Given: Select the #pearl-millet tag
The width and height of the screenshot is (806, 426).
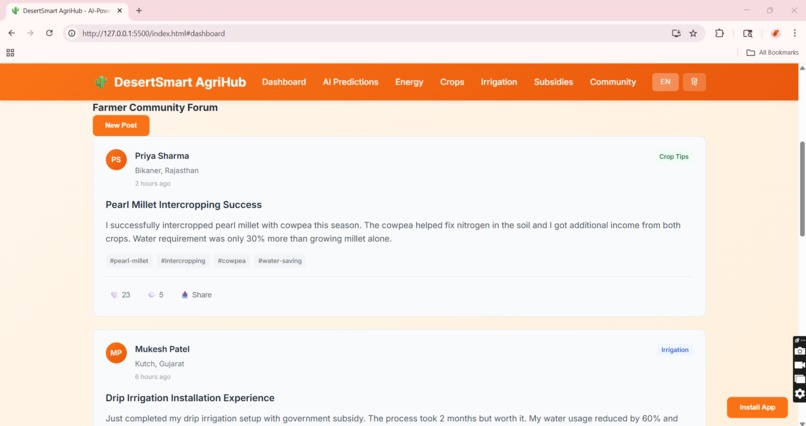Looking at the screenshot, I should coord(129,261).
